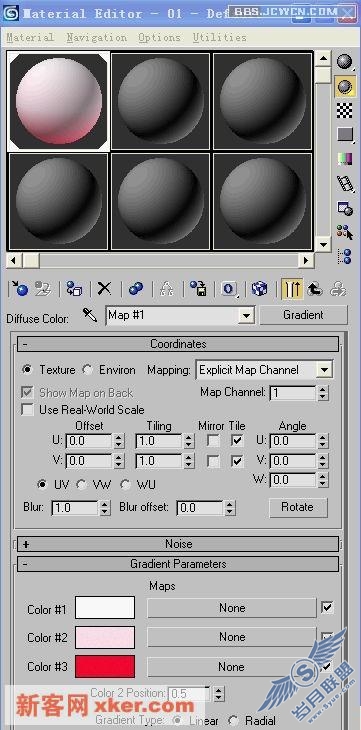
Task: Open the Navigation menu
Action: coord(96,37)
